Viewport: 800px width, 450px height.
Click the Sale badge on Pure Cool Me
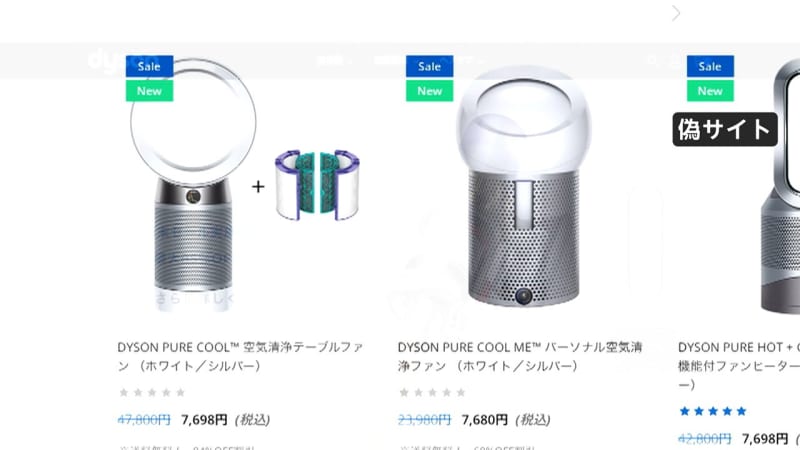pos(430,66)
